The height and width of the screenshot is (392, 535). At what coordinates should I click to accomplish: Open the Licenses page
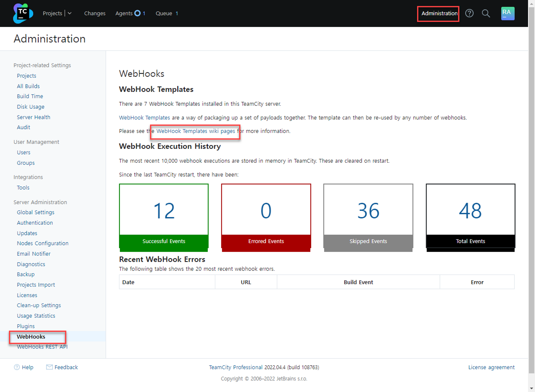(x=27, y=295)
